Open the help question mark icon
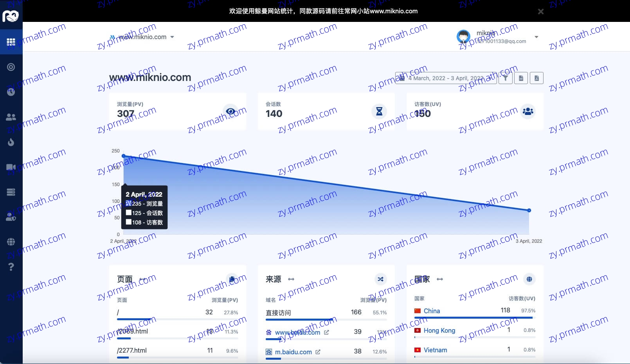 [x=11, y=267]
